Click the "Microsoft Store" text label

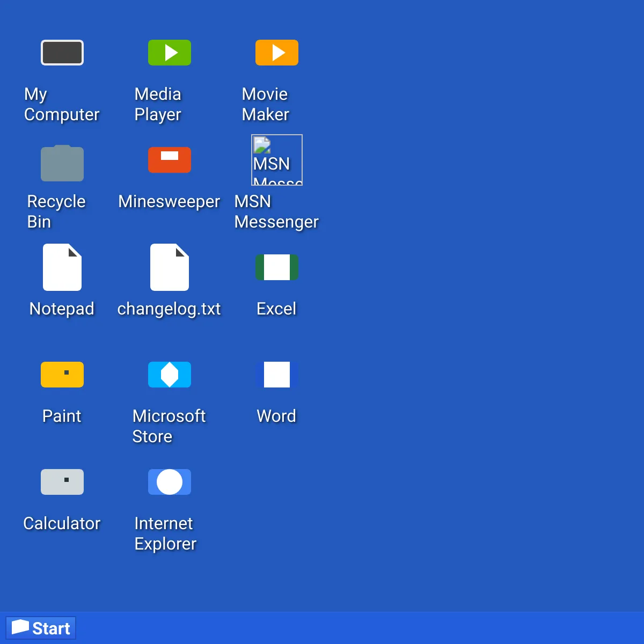pos(169,426)
